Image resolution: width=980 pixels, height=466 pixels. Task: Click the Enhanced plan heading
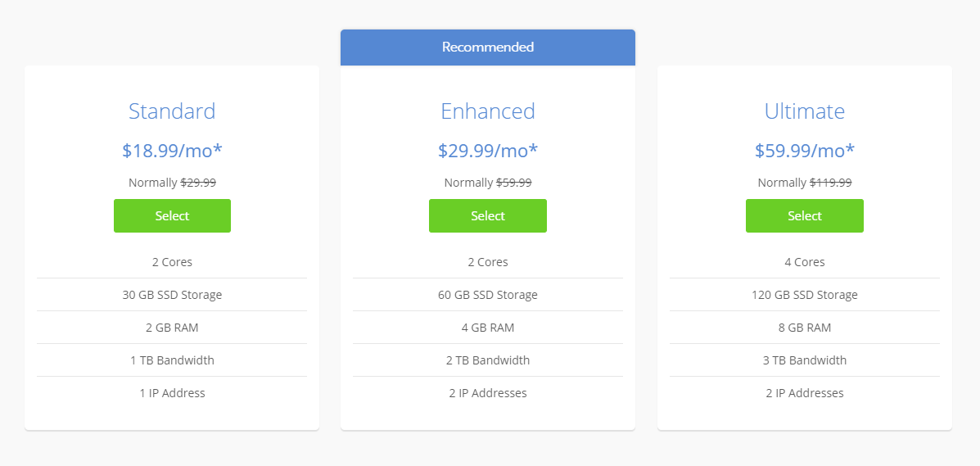pyautogui.click(x=487, y=111)
